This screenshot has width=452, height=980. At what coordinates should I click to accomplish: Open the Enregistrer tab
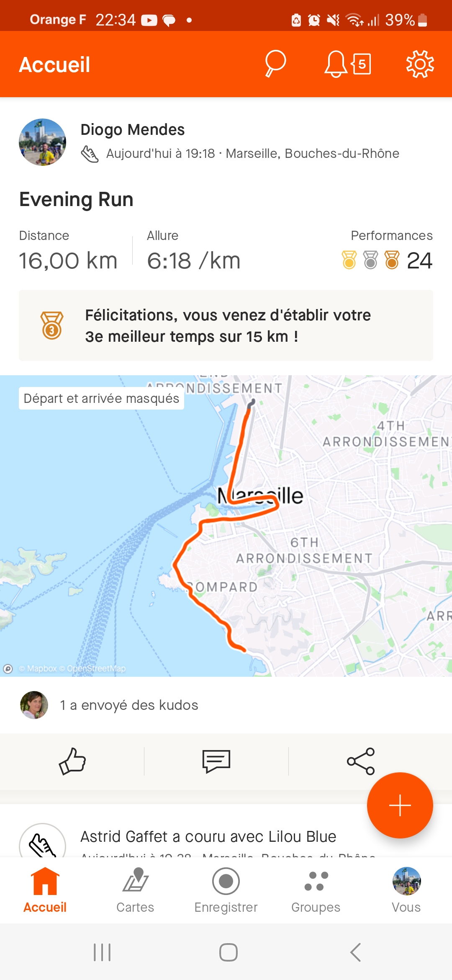coord(226,890)
